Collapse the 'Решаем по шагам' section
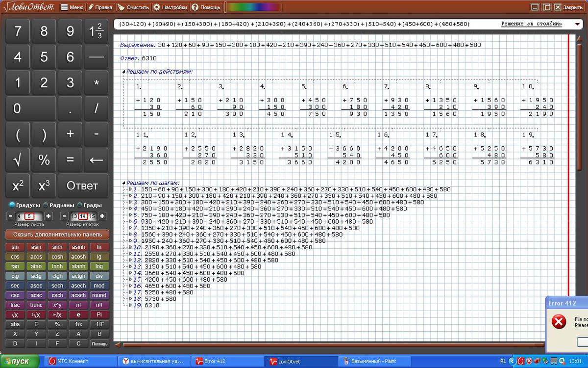Viewport: 588px width, 368px height. [123, 183]
